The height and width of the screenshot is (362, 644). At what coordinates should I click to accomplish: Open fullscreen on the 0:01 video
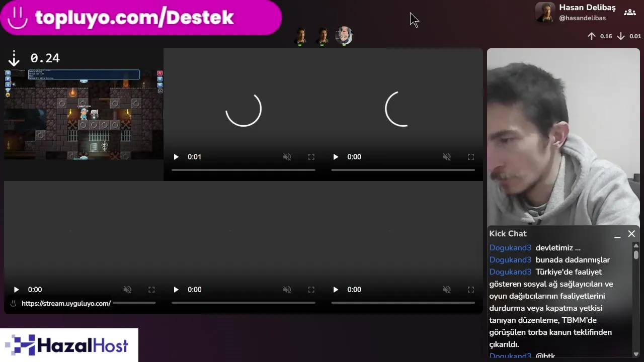point(311,157)
